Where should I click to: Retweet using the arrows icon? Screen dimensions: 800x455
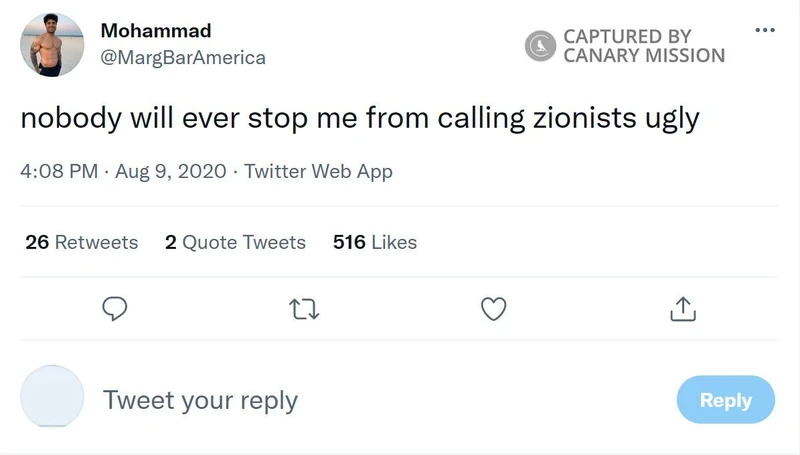pyautogui.click(x=304, y=310)
